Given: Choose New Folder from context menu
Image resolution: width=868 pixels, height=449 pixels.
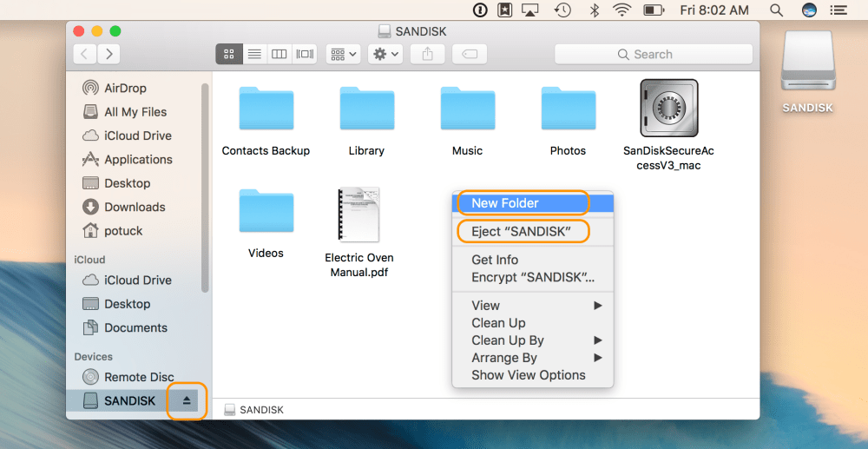Looking at the screenshot, I should [505, 203].
